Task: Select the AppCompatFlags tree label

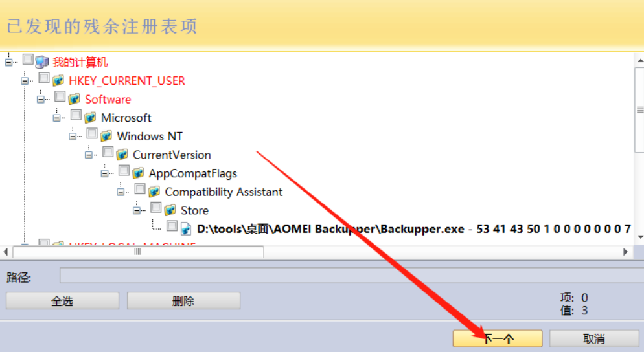Action: [x=192, y=173]
